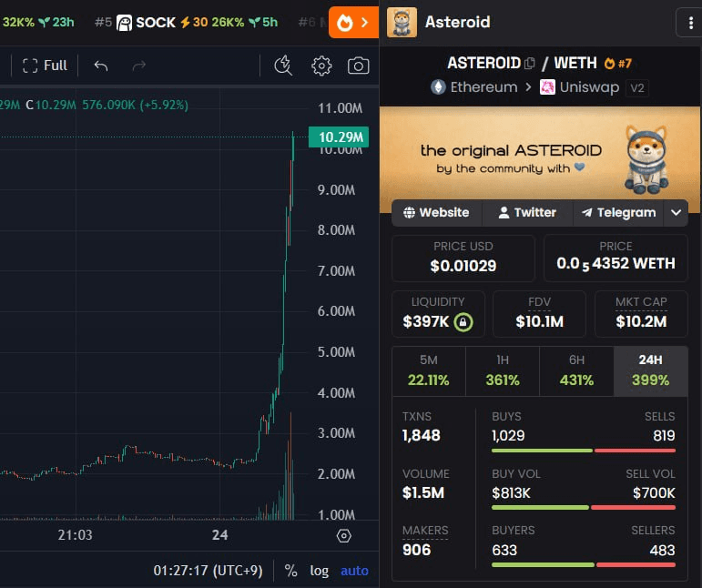Click the TXNS 1,848 value
702x588 pixels.
point(421,435)
